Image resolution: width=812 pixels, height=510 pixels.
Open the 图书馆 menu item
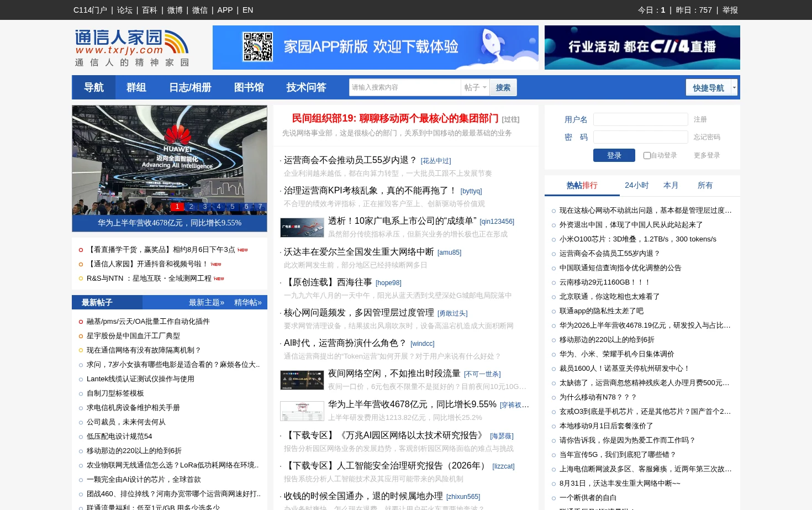click(x=249, y=87)
